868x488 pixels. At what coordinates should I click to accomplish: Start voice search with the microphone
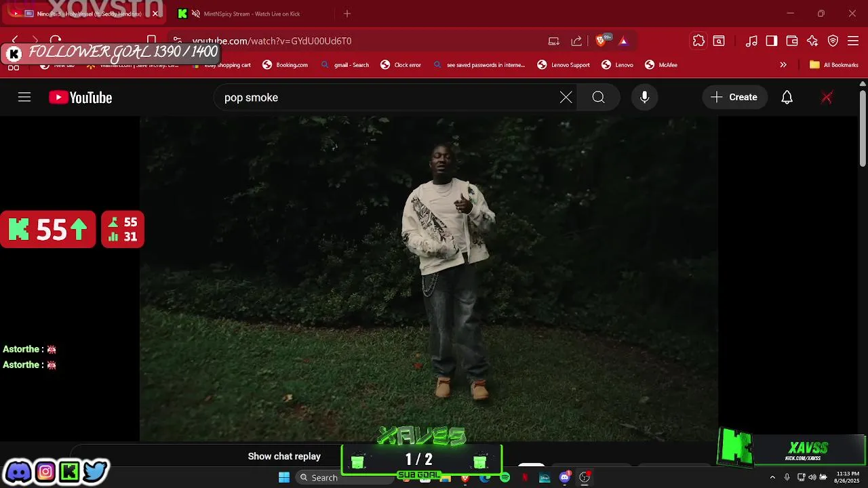coord(644,98)
